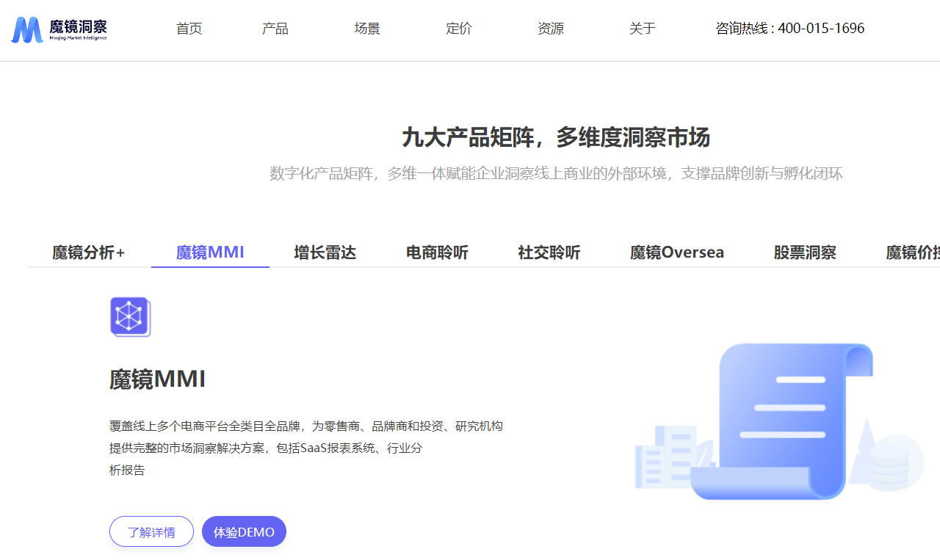Open the 产品 navigation menu
This screenshot has width=940, height=560.
click(x=275, y=29)
